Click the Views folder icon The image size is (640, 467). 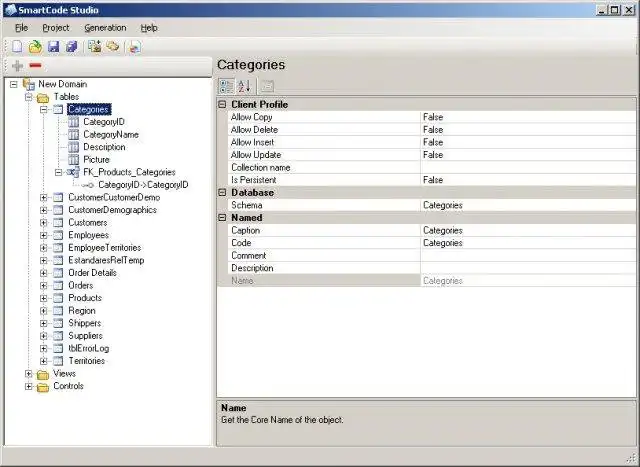point(43,374)
